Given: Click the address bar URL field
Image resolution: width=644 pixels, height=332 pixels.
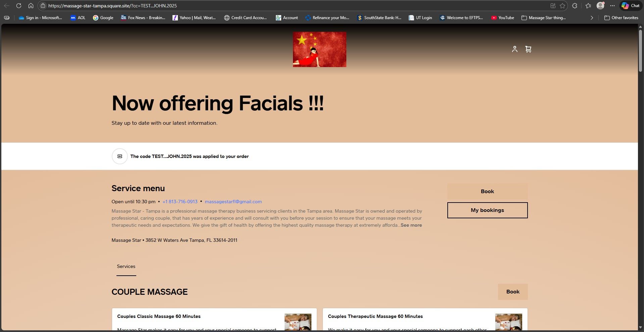Looking at the screenshot, I should 295,6.
